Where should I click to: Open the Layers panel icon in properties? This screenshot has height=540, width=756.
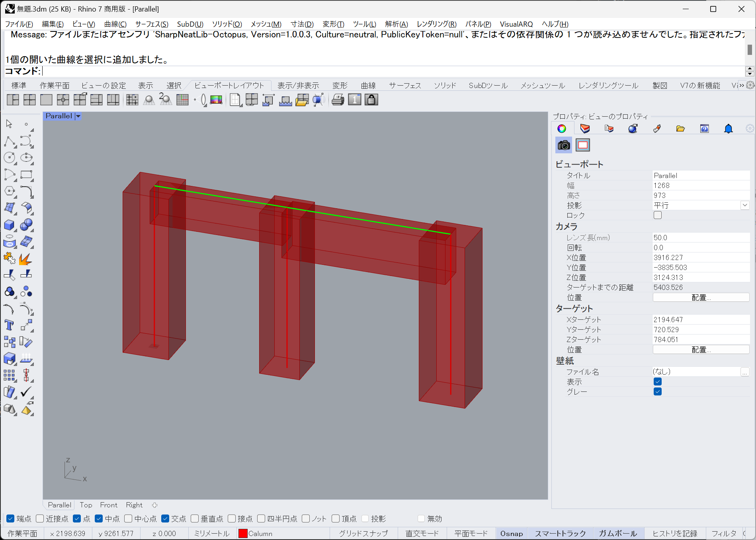585,129
